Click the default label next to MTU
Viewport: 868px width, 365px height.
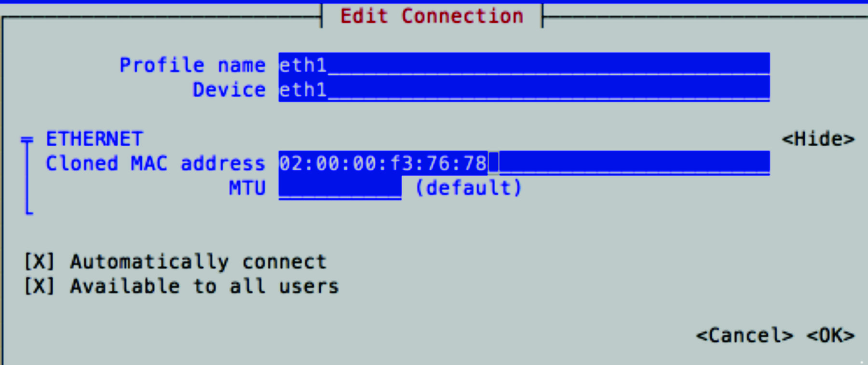(x=467, y=188)
